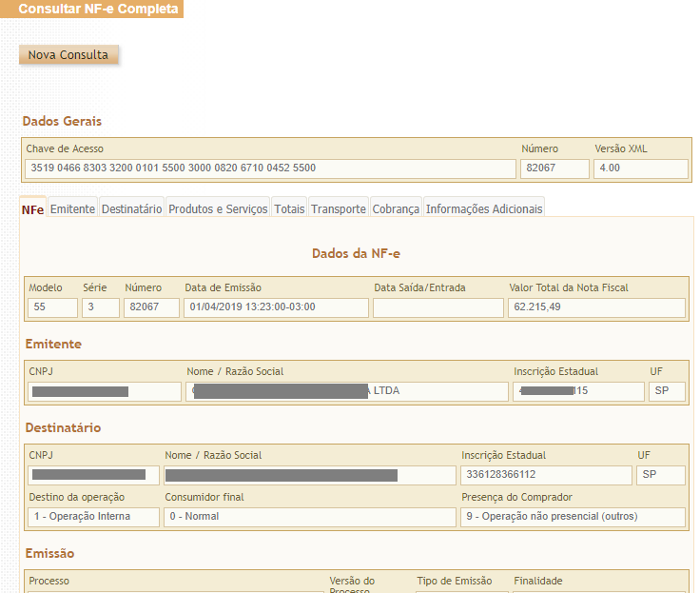The image size is (700, 593).
Task: Click the Modelo field showing 55
Action: point(52,307)
